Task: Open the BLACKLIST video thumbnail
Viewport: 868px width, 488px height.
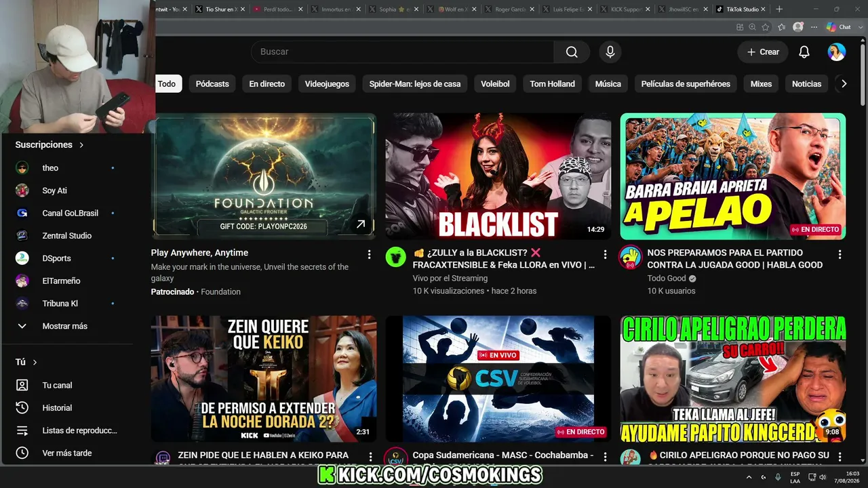Action: tap(498, 176)
